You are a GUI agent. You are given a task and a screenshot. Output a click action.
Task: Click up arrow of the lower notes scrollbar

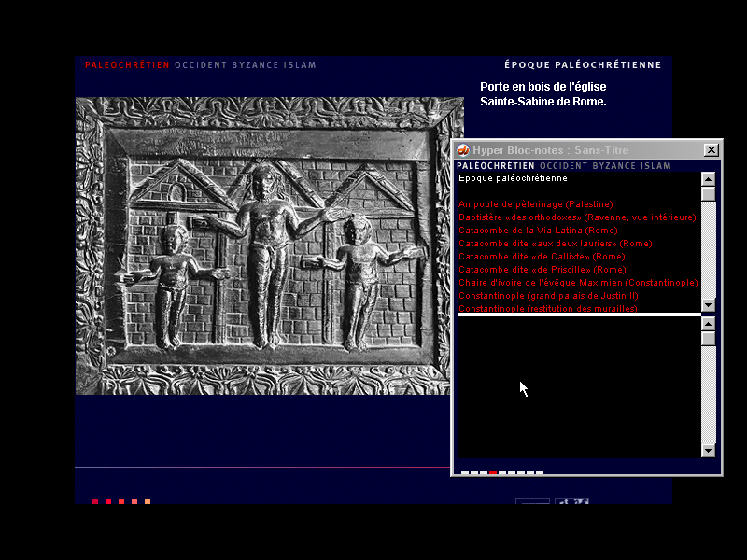(709, 324)
